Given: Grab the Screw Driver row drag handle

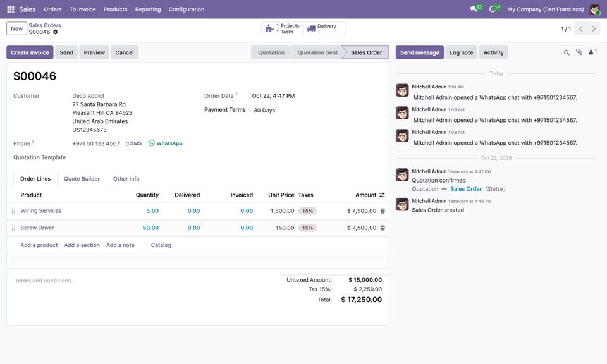Looking at the screenshot, I should (x=13, y=228).
